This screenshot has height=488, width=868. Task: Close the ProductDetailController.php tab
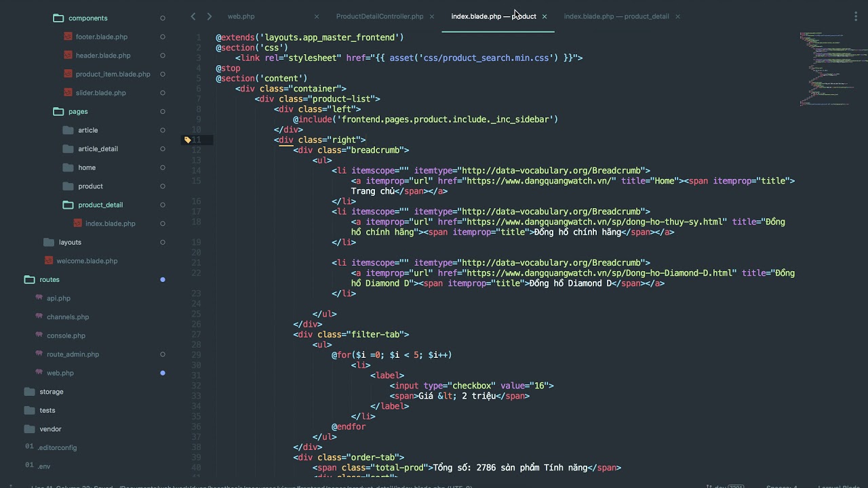[431, 16]
